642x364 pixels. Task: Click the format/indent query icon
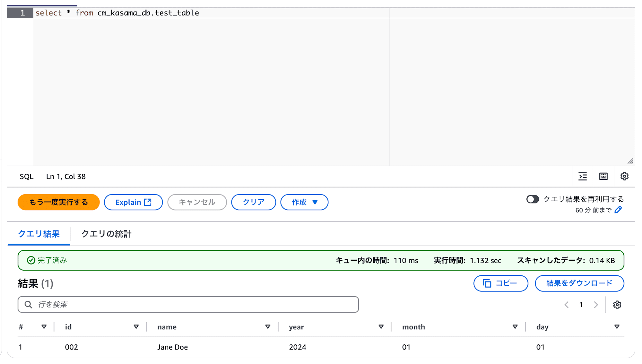point(583,176)
